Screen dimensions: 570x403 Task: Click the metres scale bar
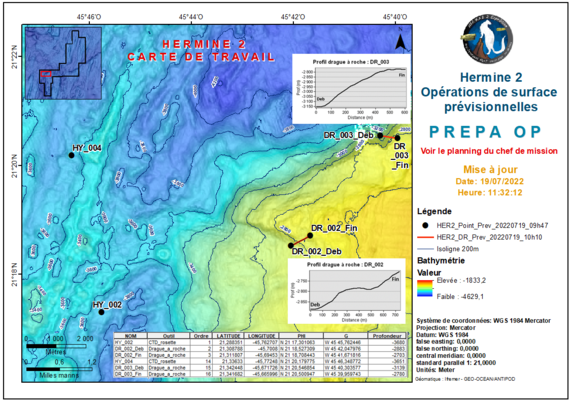click(x=56, y=346)
